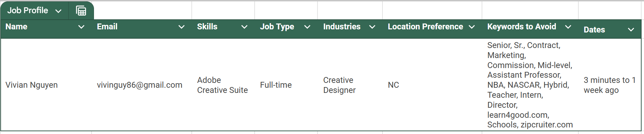Image resolution: width=644 pixels, height=134 pixels.
Task: Expand the Job Profile table menu
Action: [x=58, y=11]
